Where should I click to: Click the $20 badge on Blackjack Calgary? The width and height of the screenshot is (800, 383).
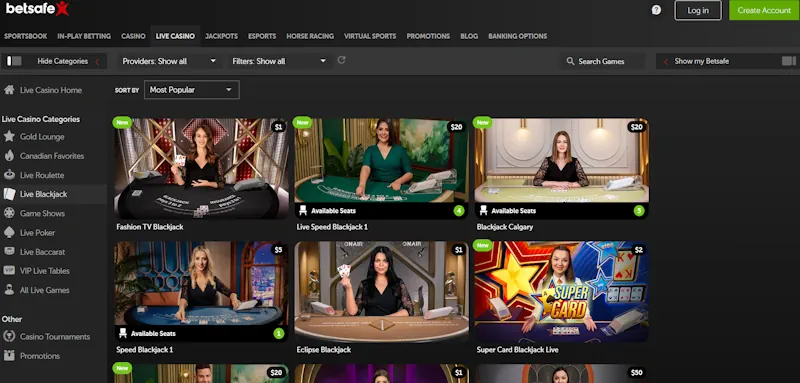point(637,127)
